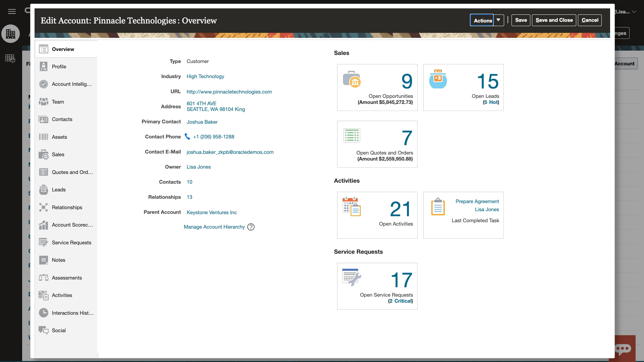Open the Relationships sidebar section
This screenshot has height=362, width=644.
tap(67, 207)
